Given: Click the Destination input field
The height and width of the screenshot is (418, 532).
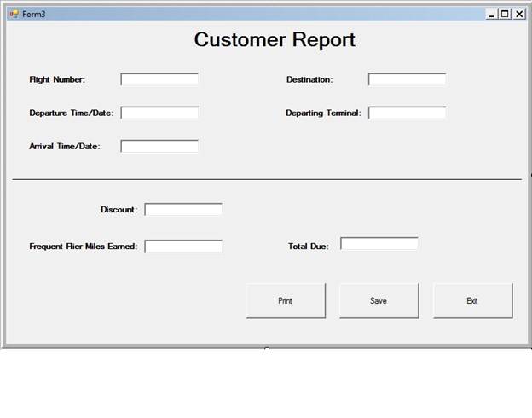Looking at the screenshot, I should (407, 79).
